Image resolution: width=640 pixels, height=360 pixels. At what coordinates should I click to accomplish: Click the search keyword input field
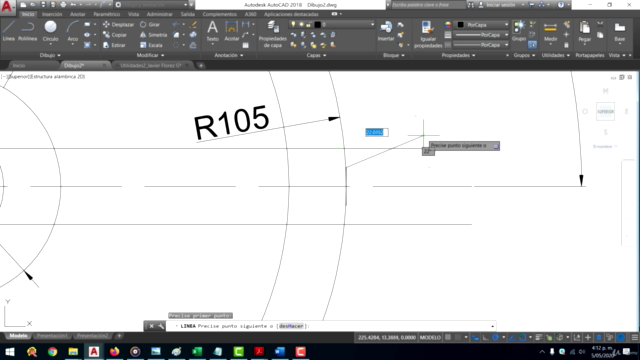coord(427,4)
